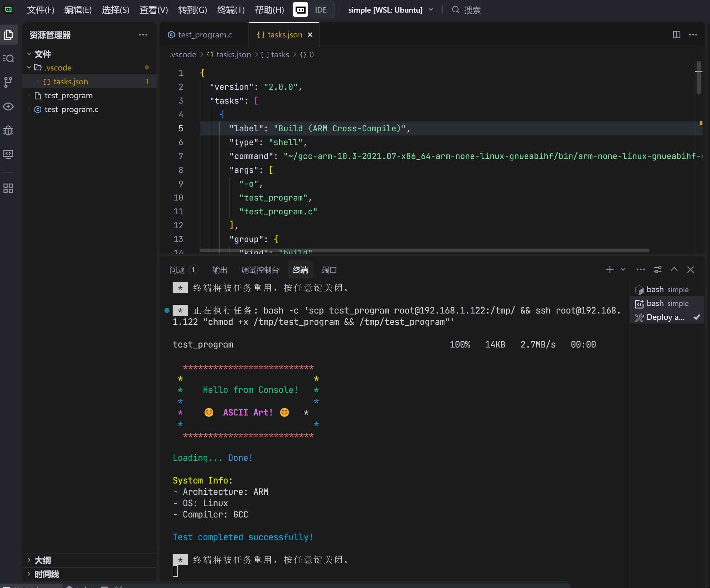Click the editor horizontal scrollbar
Viewport: 710px width, 588px height.
tap(424, 251)
